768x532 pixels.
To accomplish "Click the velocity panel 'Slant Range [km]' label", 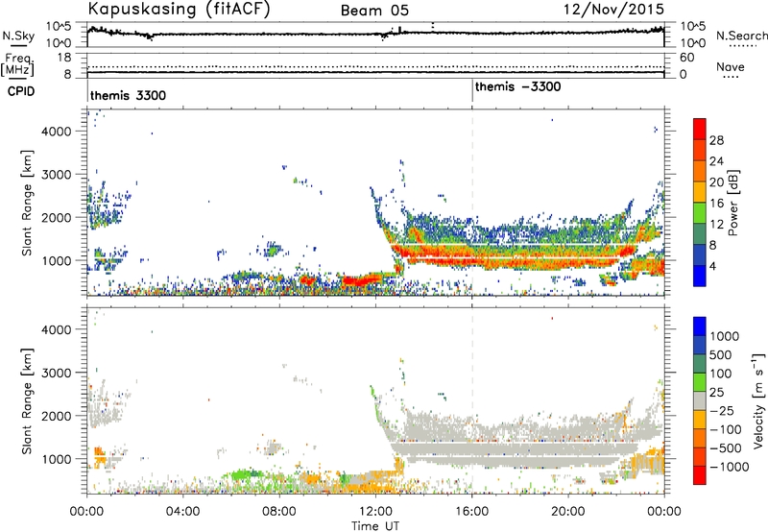I will click(x=27, y=401).
